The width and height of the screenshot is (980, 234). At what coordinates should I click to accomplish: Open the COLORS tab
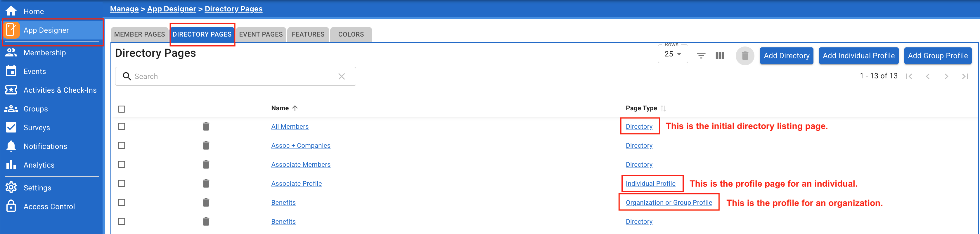point(351,34)
